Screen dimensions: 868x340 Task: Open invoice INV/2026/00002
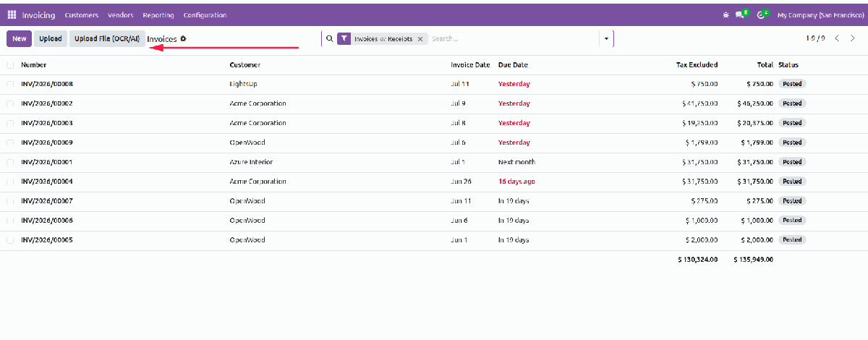(x=47, y=103)
